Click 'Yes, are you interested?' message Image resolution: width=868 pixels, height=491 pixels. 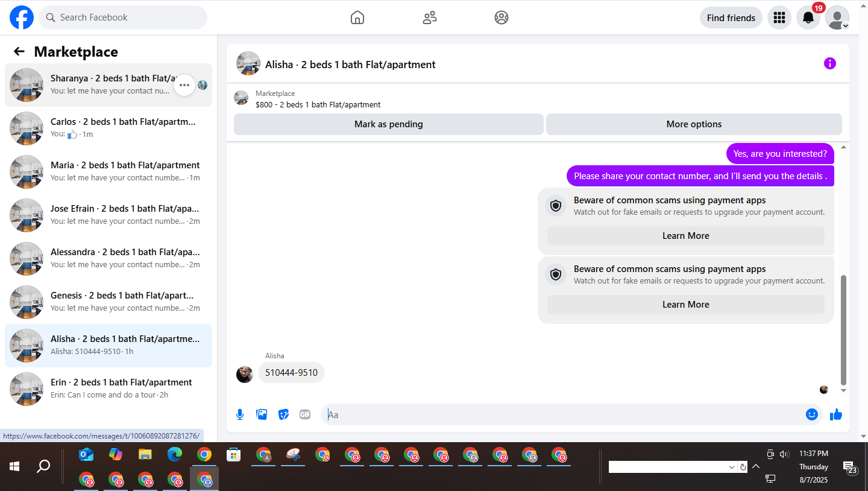click(x=780, y=154)
